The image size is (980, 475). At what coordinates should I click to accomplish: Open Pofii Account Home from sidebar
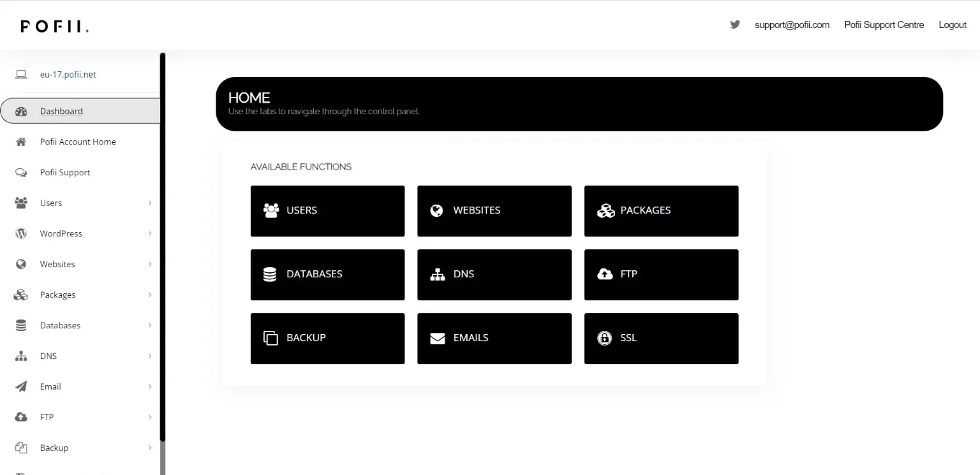click(x=80, y=142)
